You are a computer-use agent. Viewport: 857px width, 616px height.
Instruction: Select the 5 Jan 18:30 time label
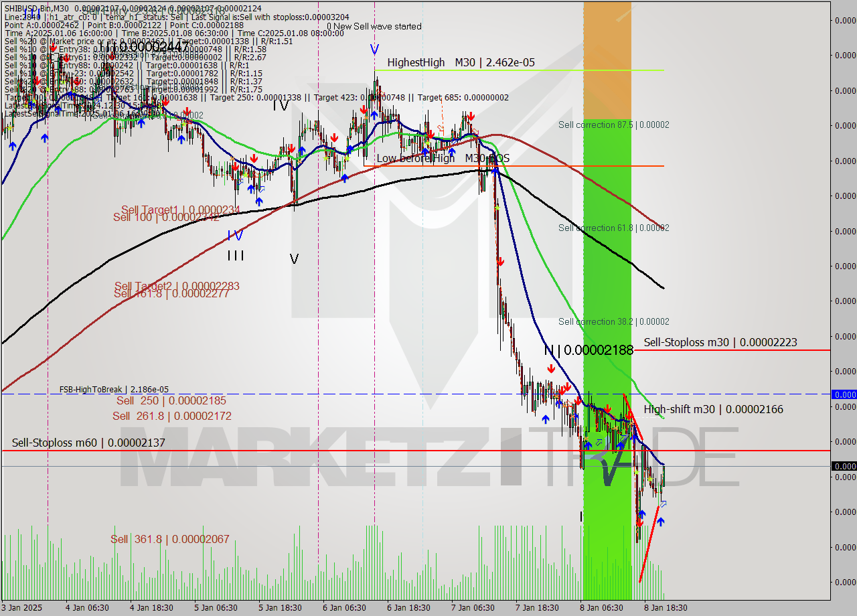click(x=281, y=607)
